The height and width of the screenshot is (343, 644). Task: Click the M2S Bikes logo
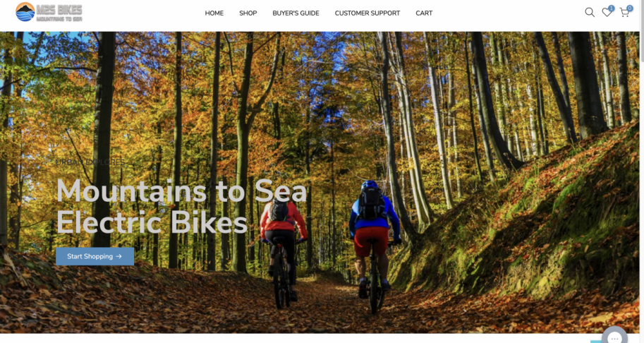49,12
